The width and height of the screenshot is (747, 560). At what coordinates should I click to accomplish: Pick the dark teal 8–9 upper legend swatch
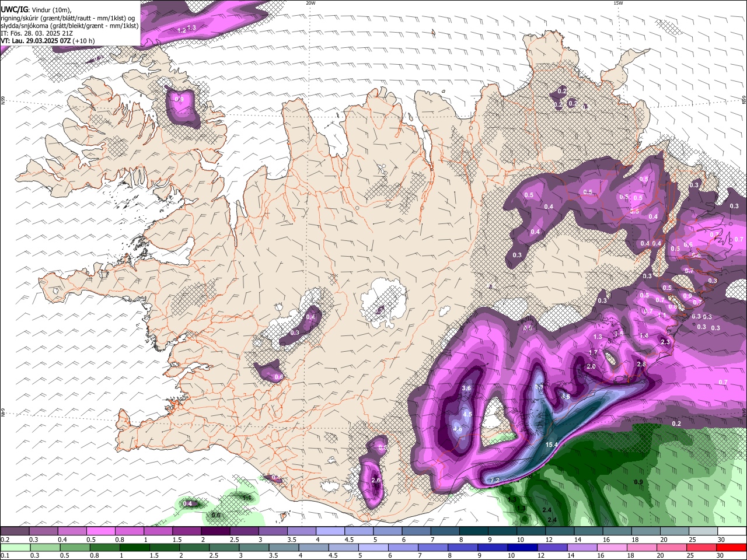(x=473, y=531)
